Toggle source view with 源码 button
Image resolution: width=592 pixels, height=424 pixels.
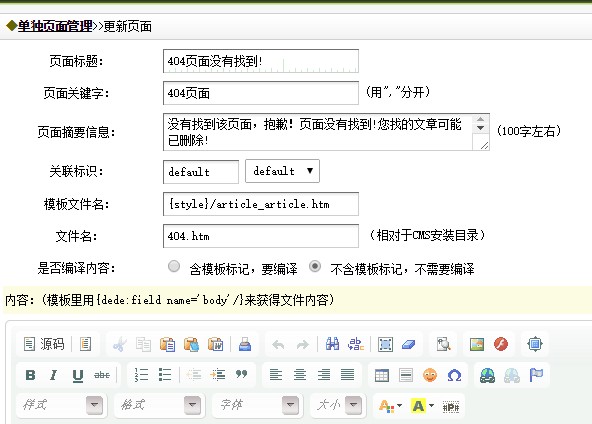point(44,344)
